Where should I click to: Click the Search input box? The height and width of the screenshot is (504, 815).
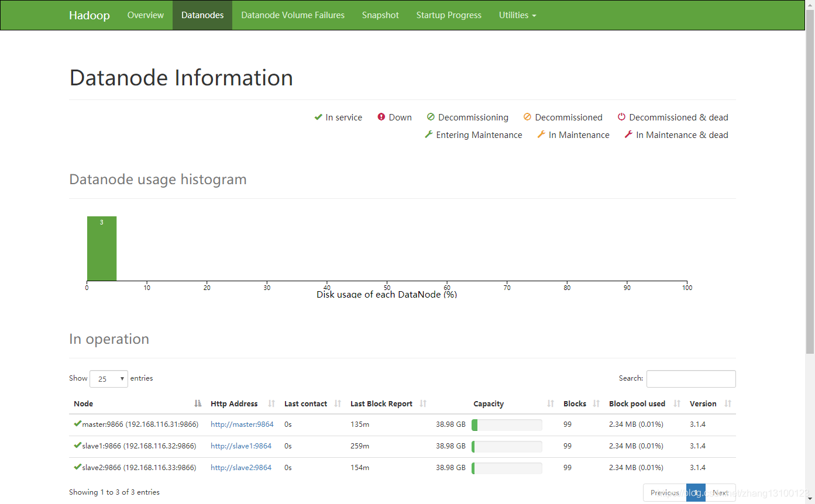[691, 378]
